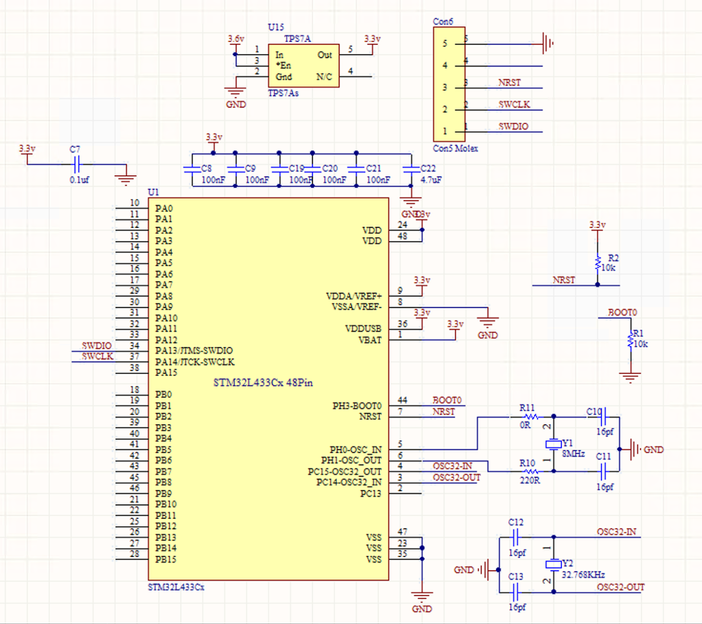Select capacitor C7 0.1uf symbol

click(x=77, y=164)
